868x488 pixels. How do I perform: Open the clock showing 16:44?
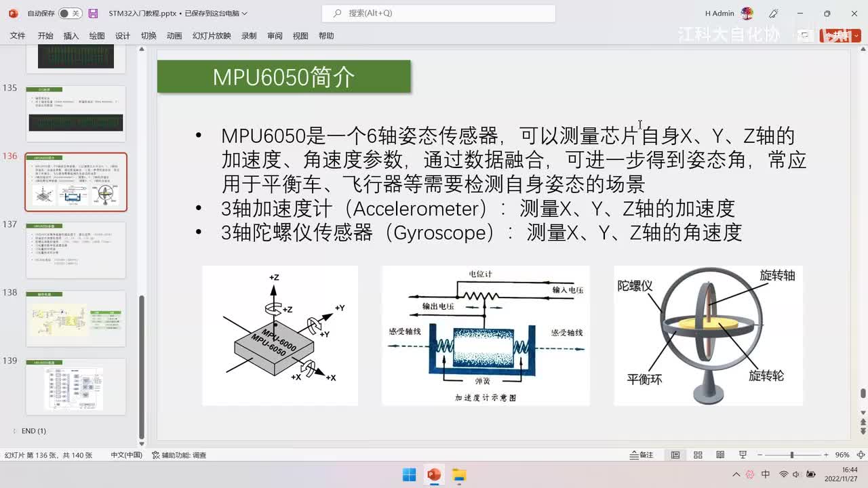[842, 474]
